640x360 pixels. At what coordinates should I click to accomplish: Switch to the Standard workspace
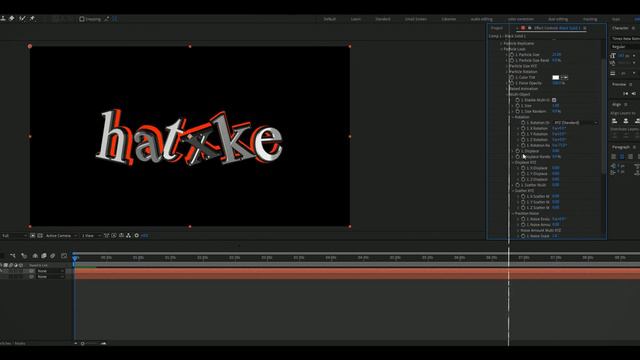382,19
